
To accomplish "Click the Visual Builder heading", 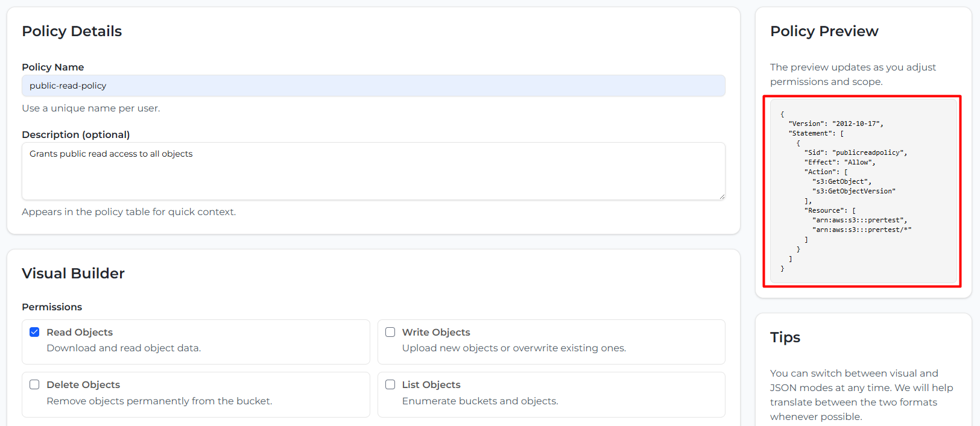I will pos(73,274).
